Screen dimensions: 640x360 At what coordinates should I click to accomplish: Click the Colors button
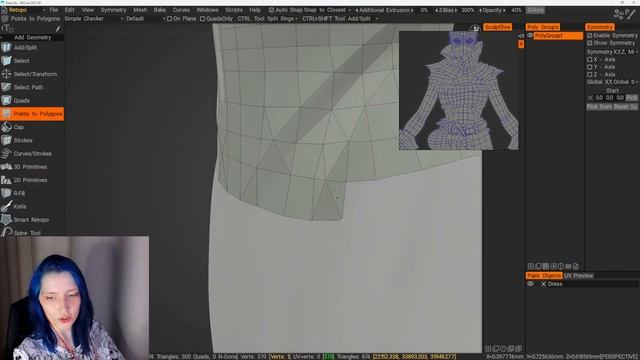point(535,10)
